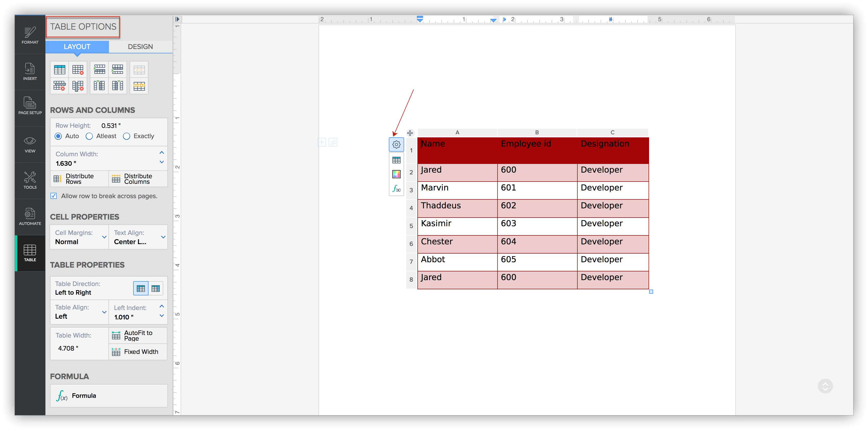The image size is (868, 430).
Task: Click the Insert Row Above icon
Action: (100, 70)
